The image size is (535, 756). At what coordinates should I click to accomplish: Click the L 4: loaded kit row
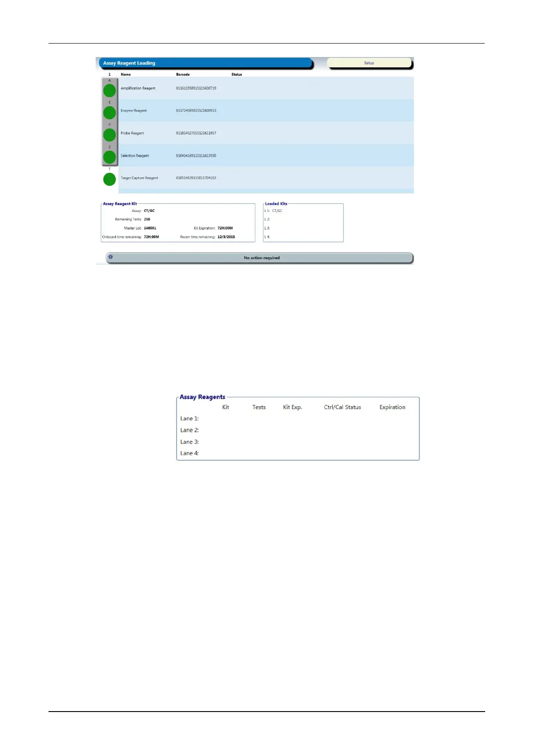click(x=267, y=237)
